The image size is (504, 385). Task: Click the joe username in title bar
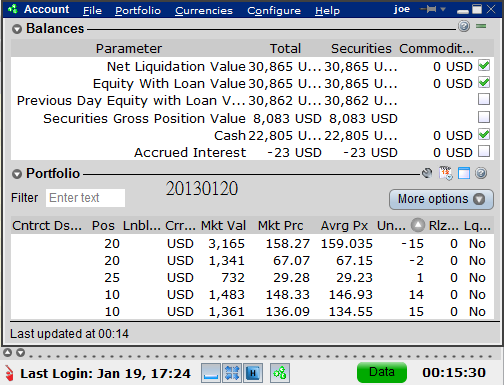[402, 9]
